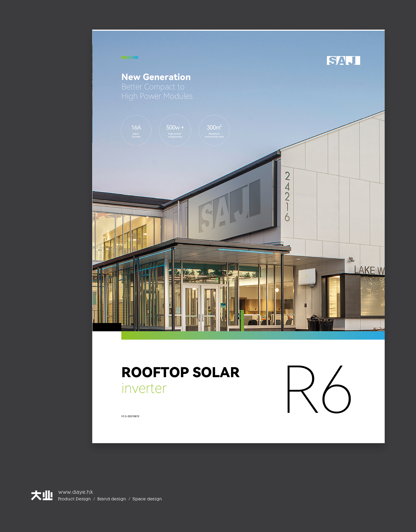
Task: Click the 500w+ high power components circle
Action: [175, 130]
